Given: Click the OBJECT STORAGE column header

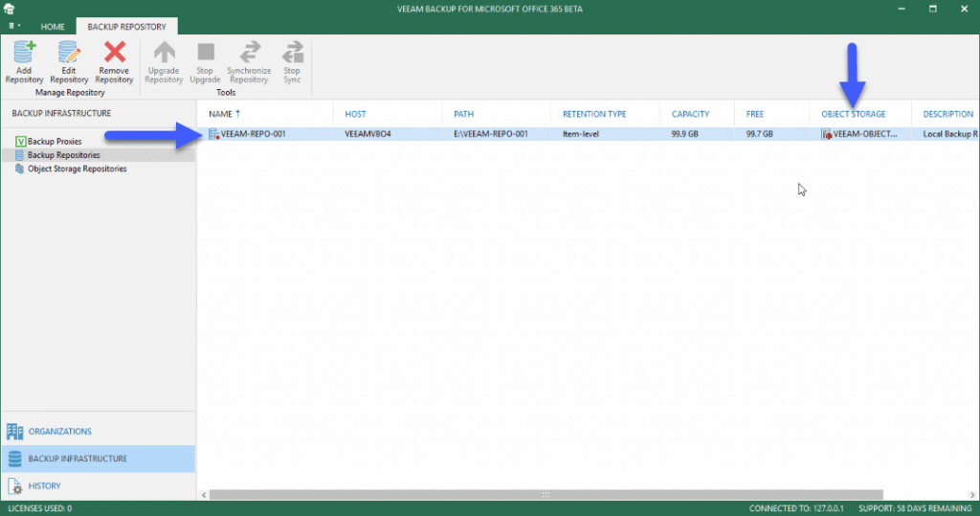Looking at the screenshot, I should pyautogui.click(x=853, y=114).
